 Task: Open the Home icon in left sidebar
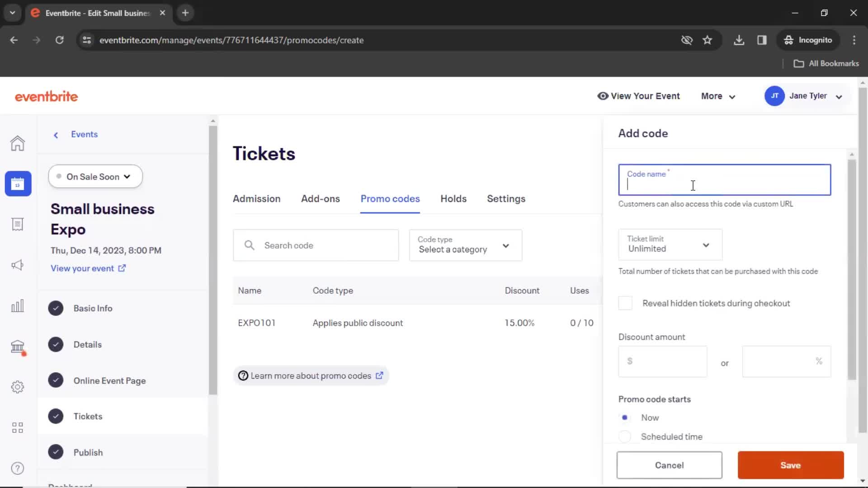click(18, 143)
